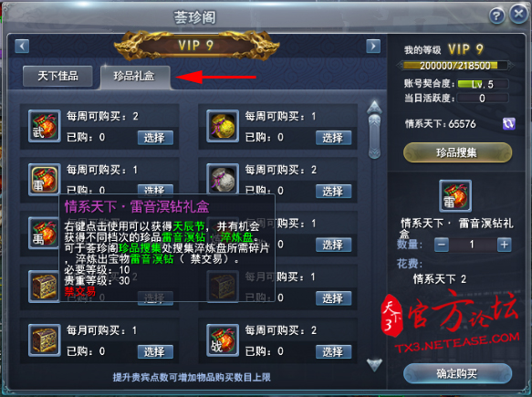The height and width of the screenshot is (397, 532).
Task: Open help with the question mark icon
Action: [x=496, y=16]
